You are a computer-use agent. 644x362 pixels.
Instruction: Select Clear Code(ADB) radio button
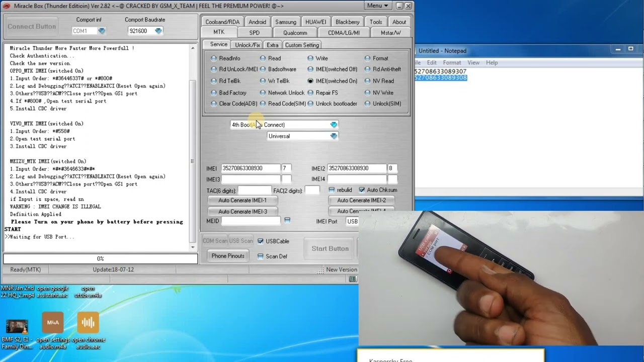click(214, 104)
